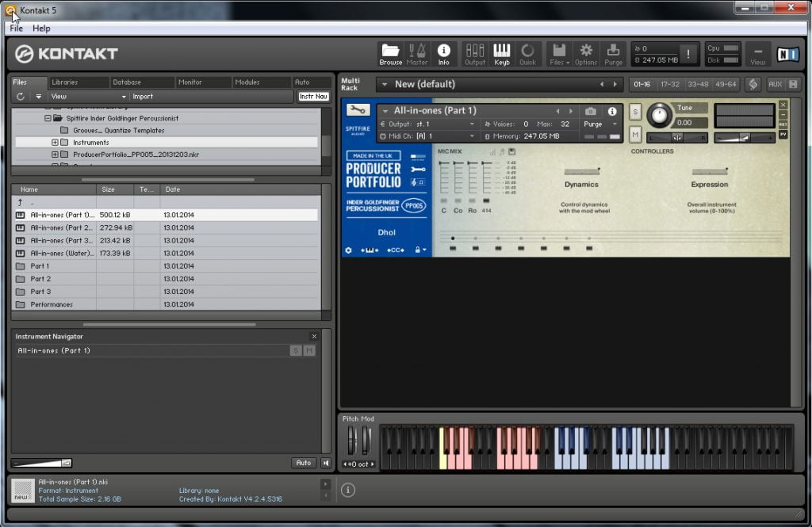Click the instrument pan slider
Image resolution: width=812 pixels, height=527 pixels.
pyautogui.click(x=677, y=138)
